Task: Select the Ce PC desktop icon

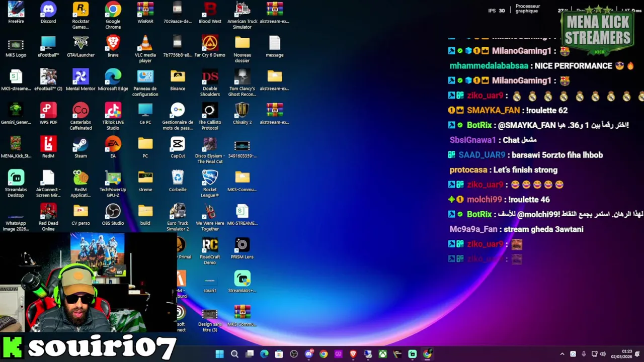Action: (x=145, y=114)
